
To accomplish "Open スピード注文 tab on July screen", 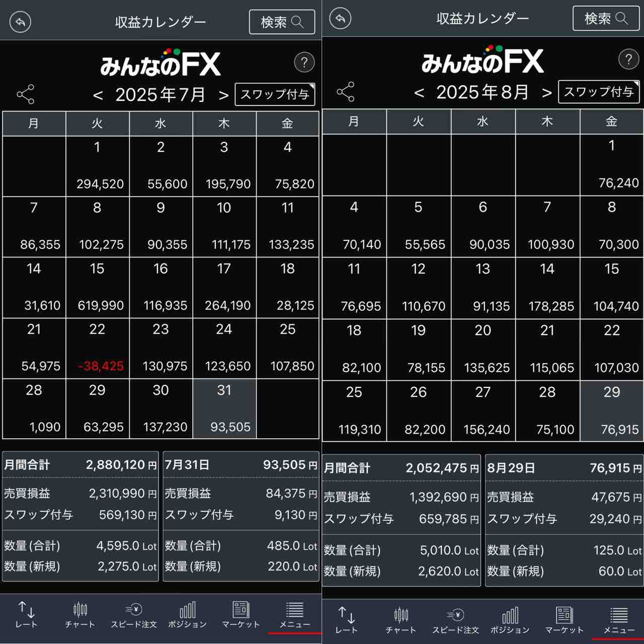I will [134, 614].
